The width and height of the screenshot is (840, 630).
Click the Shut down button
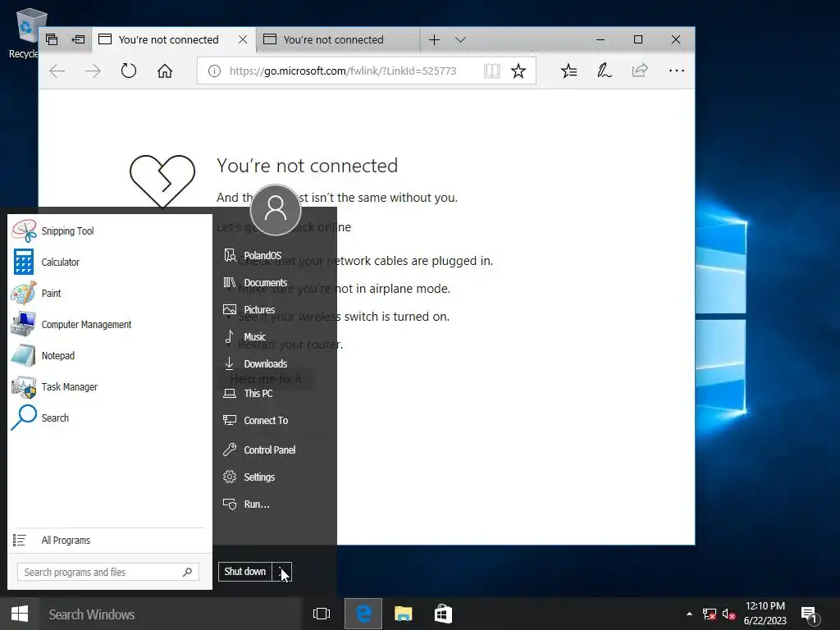coord(244,572)
